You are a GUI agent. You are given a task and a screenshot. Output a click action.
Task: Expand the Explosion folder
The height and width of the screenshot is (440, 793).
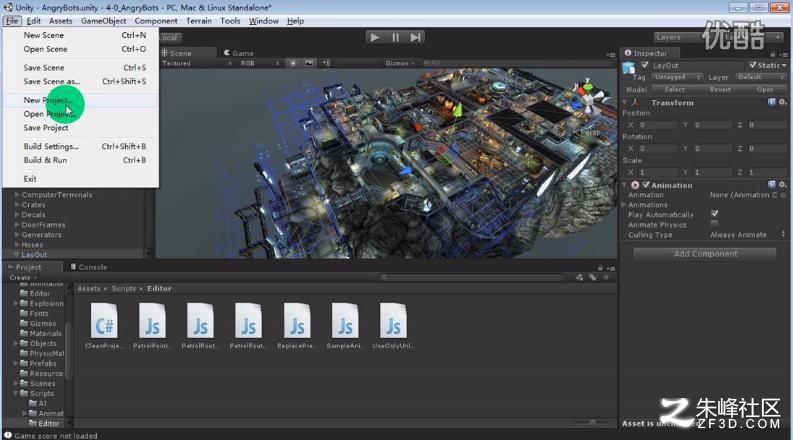(x=16, y=303)
